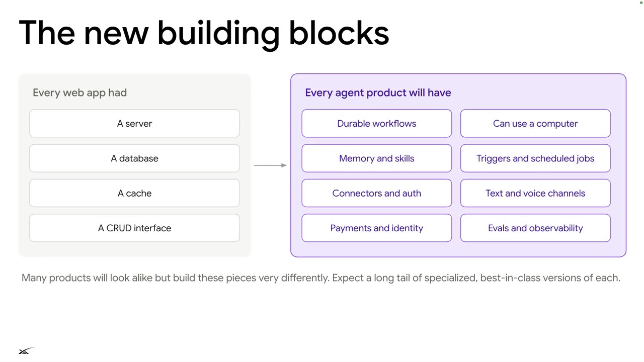Click "Every agent product will have" heading

click(x=378, y=93)
